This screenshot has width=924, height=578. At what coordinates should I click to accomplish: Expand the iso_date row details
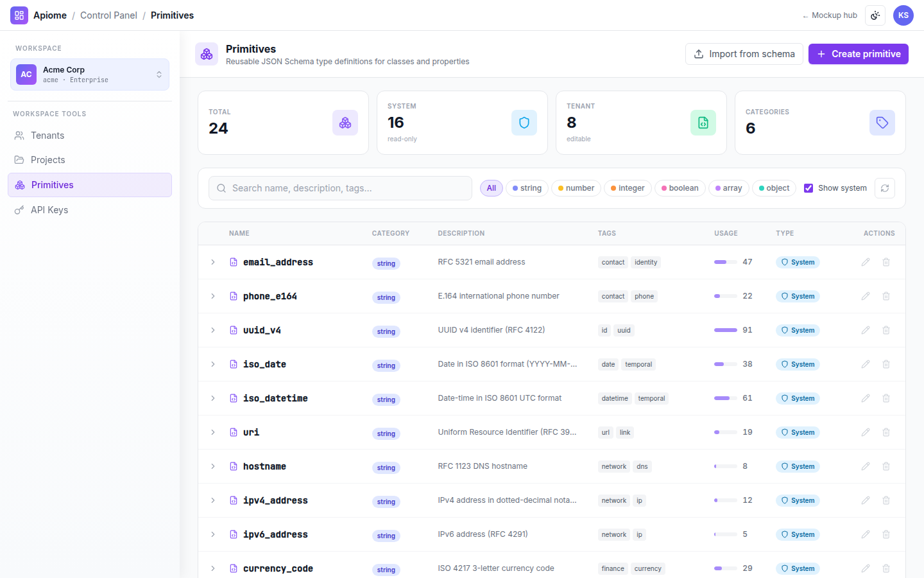[x=213, y=364]
